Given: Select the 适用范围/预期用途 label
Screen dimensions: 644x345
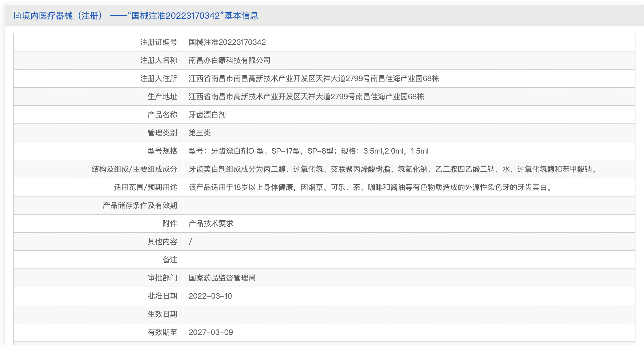Looking at the screenshot, I should tap(146, 187).
